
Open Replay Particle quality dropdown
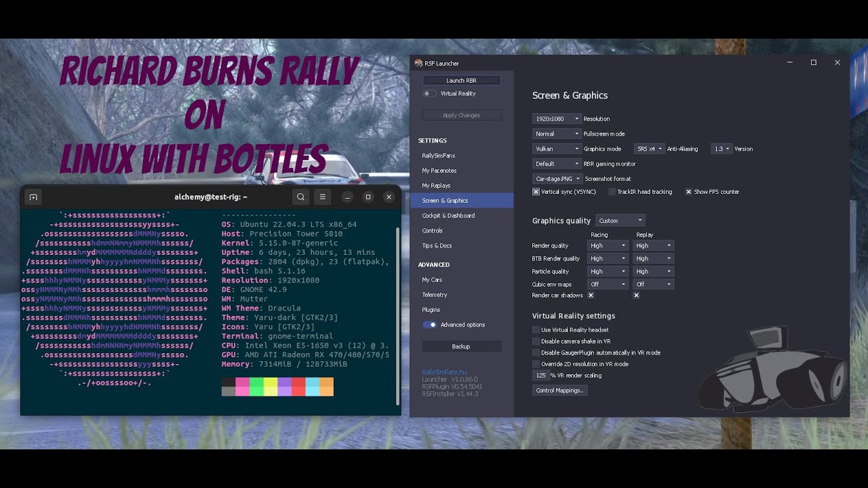[653, 272]
